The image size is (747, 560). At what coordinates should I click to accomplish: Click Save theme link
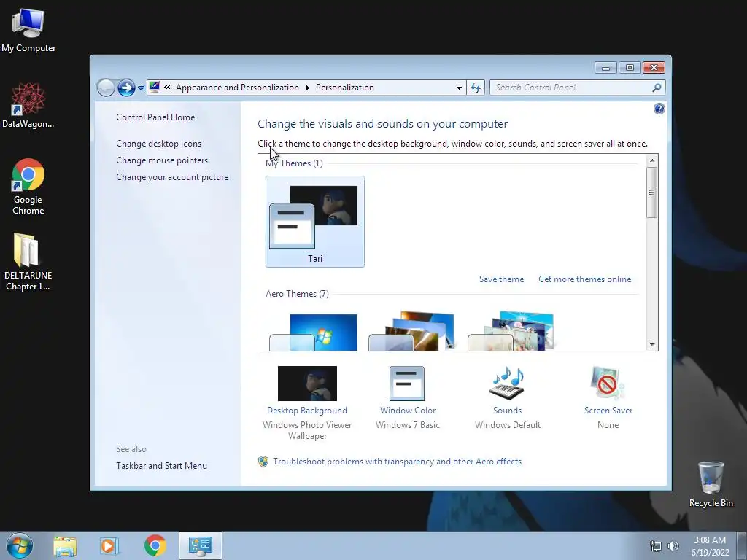501,279
